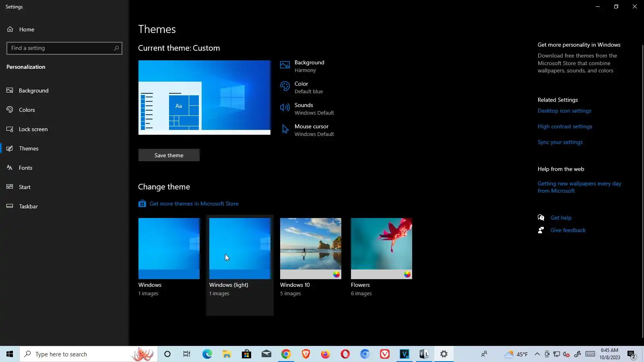Click the Mouse cursor arrow icon
This screenshot has width=644, height=362.
(x=285, y=129)
